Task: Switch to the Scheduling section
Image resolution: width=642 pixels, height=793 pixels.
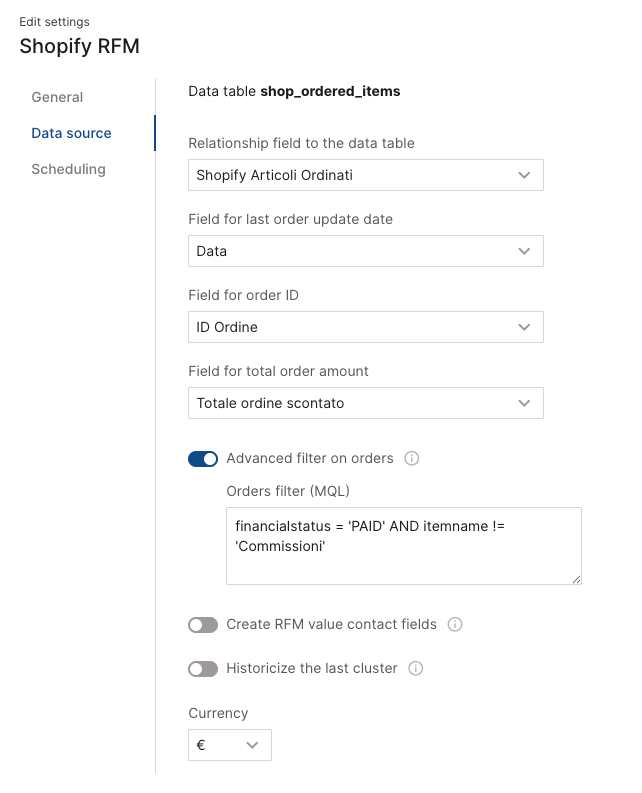Action: point(68,169)
